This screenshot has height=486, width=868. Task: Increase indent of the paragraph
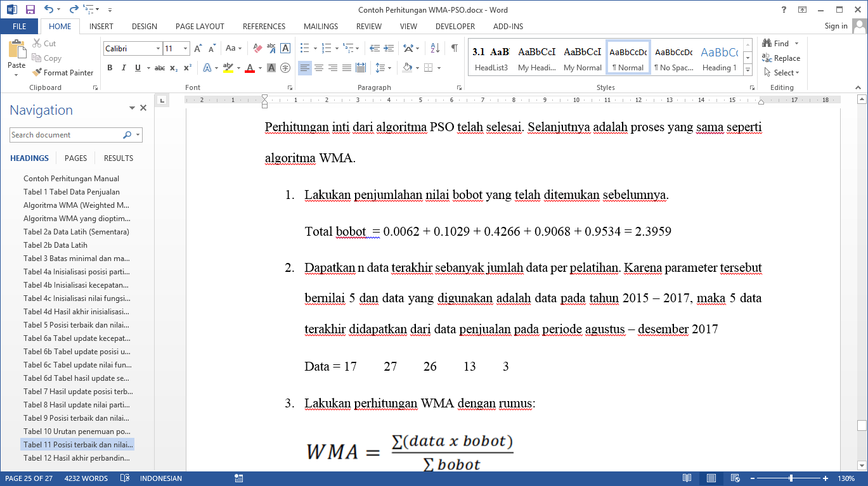coord(389,48)
